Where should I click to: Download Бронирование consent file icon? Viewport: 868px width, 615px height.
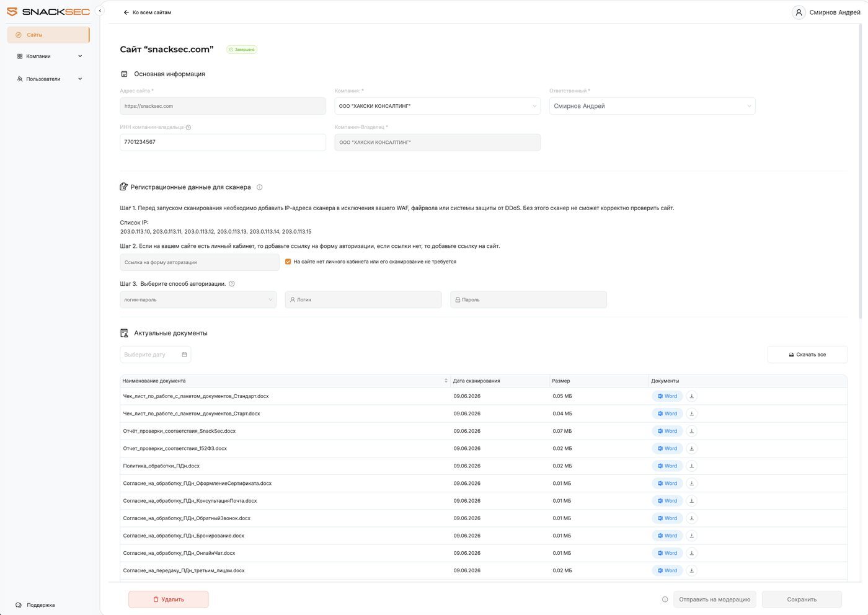click(x=692, y=536)
